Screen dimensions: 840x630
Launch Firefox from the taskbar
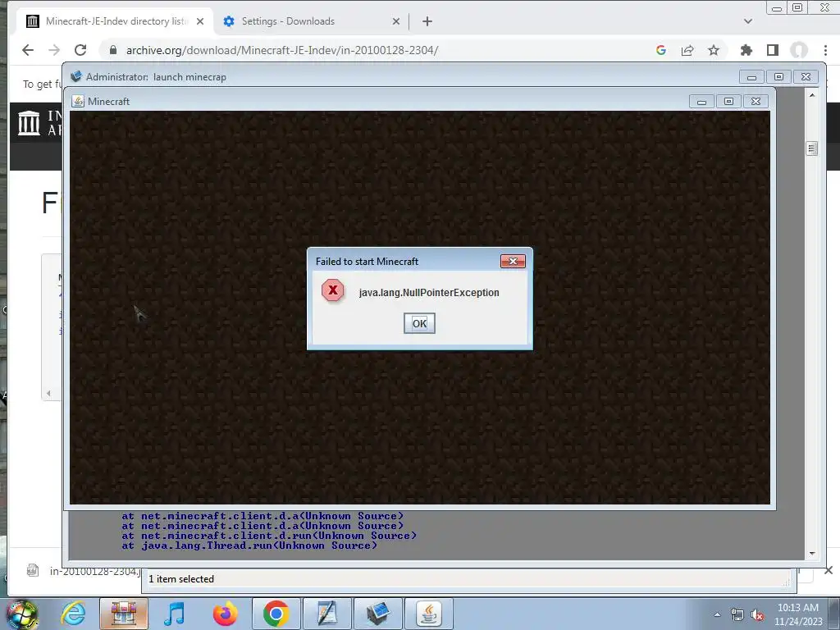[225, 614]
